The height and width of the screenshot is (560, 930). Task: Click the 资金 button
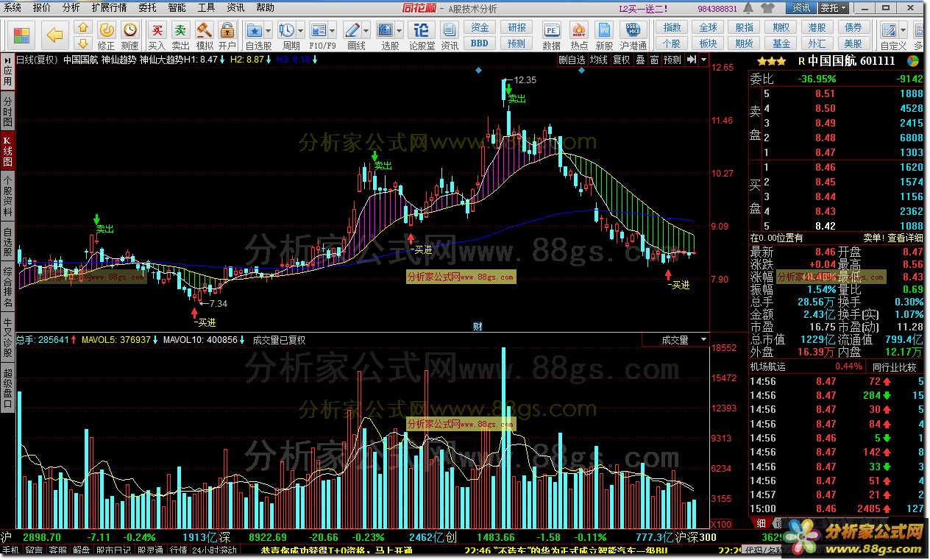[x=480, y=27]
